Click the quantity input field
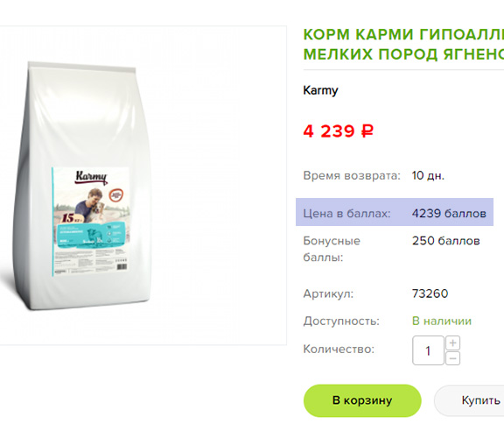The image size is (504, 438). tap(428, 350)
